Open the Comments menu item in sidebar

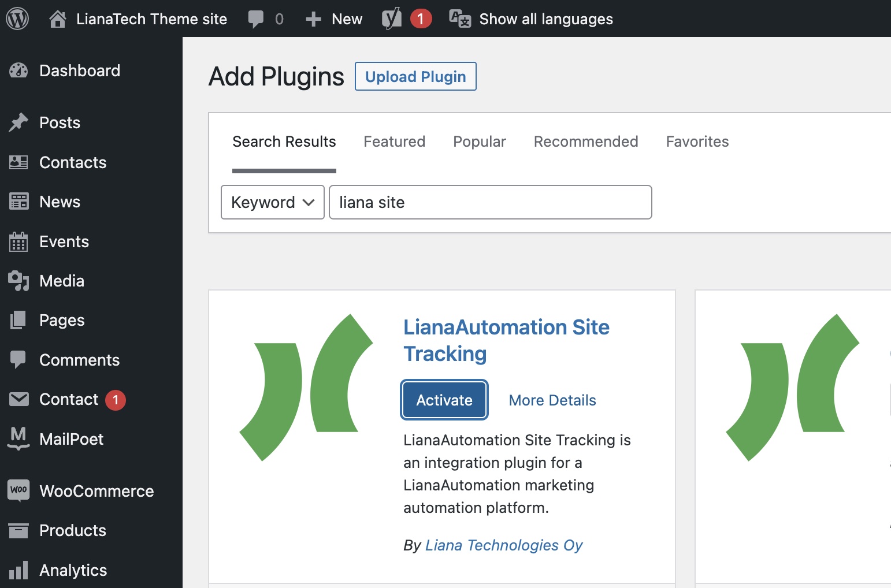point(80,360)
